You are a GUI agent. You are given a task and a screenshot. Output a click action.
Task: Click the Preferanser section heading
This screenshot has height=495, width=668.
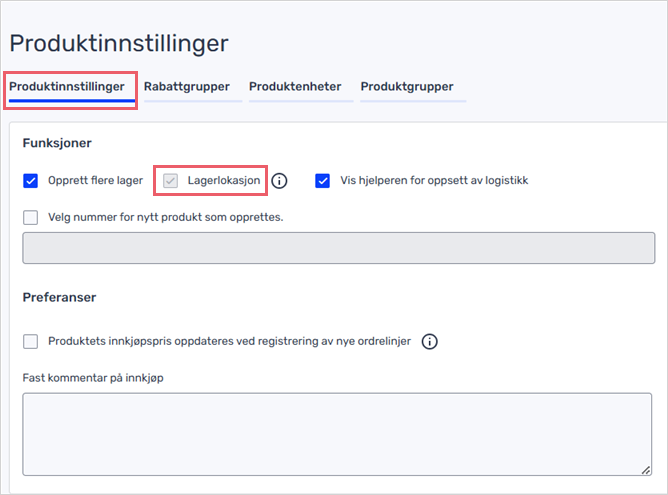click(x=59, y=297)
